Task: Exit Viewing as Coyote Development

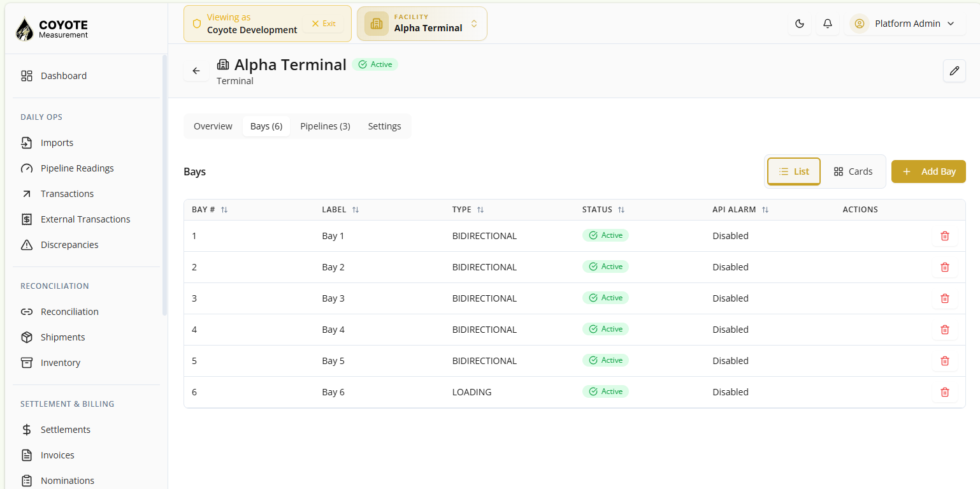Action: [324, 24]
